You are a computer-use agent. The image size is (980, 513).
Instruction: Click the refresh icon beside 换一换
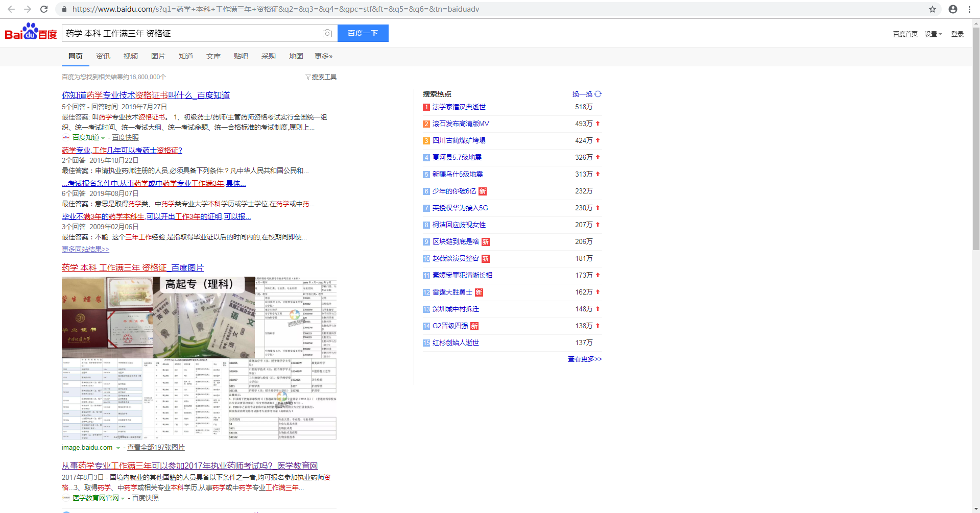click(x=598, y=94)
